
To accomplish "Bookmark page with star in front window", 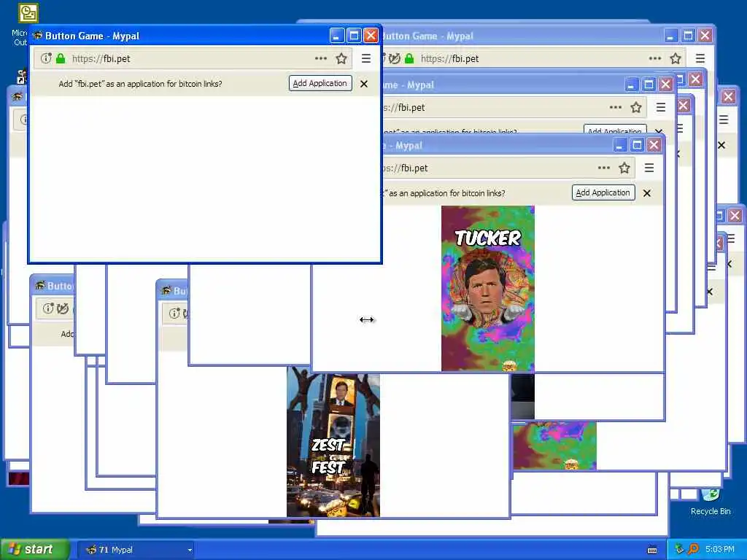I will (x=341, y=58).
